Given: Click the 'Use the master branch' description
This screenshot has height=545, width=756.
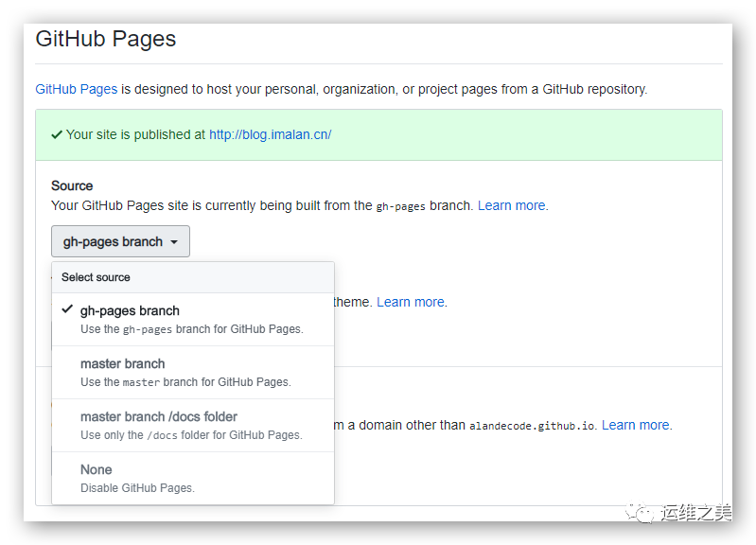Looking at the screenshot, I should pos(185,382).
